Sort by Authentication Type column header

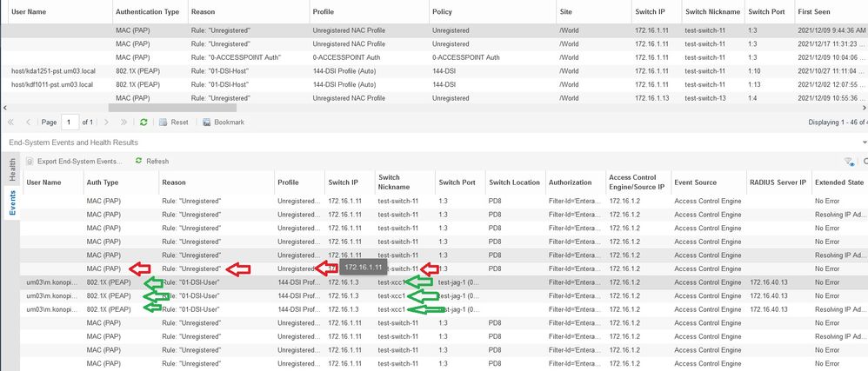[147, 12]
